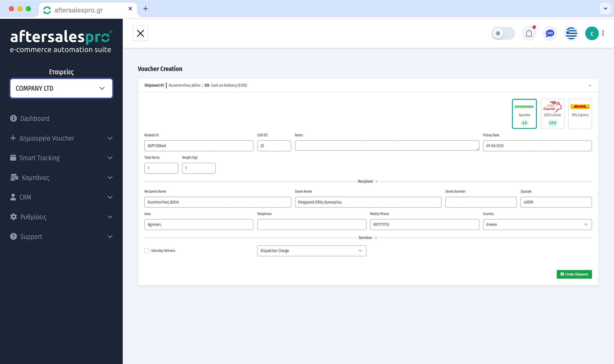The image size is (614, 364).
Task: Open the SMS chat bubble icon
Action: 550,33
